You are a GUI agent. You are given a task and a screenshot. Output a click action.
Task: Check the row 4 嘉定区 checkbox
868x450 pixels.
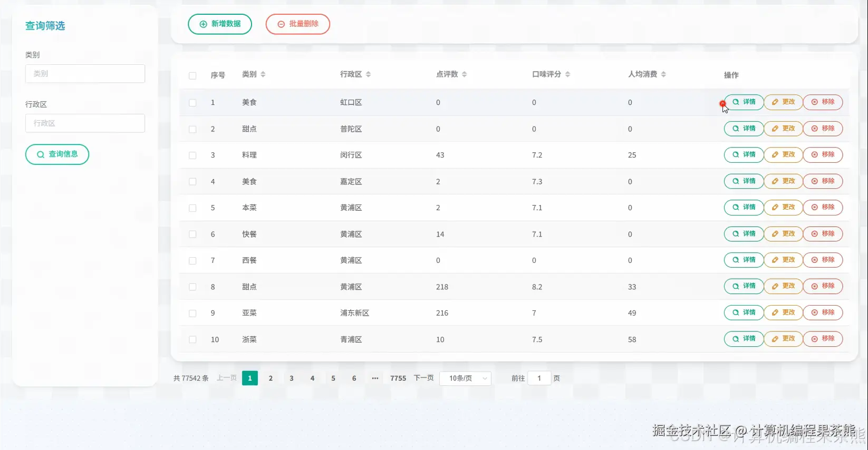click(192, 182)
